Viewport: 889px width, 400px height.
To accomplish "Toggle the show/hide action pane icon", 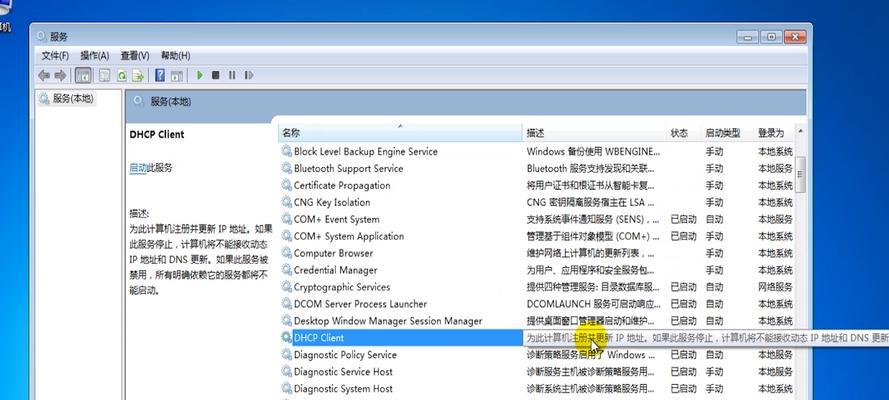I will 177,75.
